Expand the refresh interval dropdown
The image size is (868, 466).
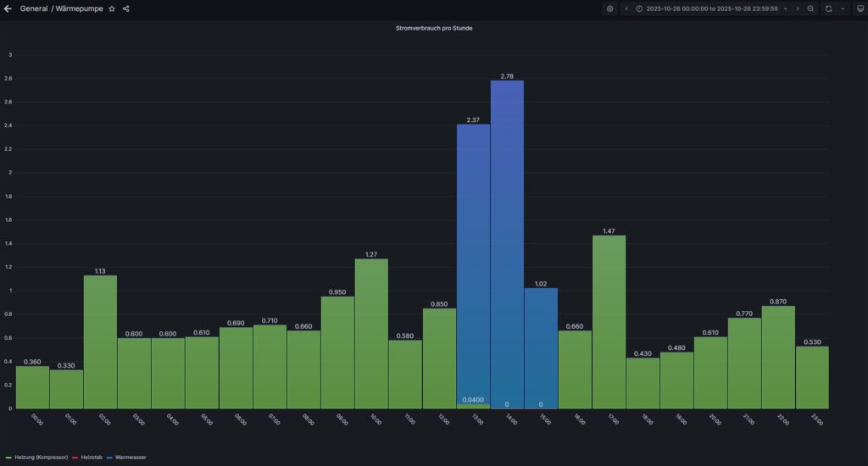tap(842, 8)
